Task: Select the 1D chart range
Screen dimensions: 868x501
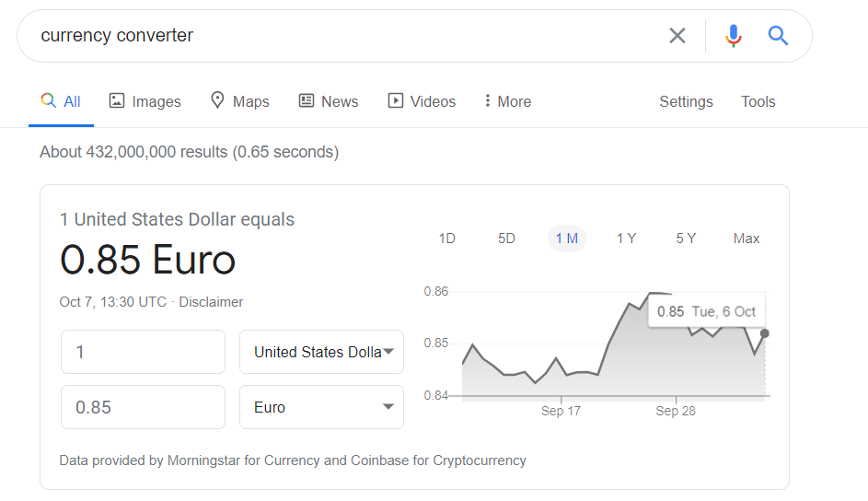Action: (x=447, y=239)
